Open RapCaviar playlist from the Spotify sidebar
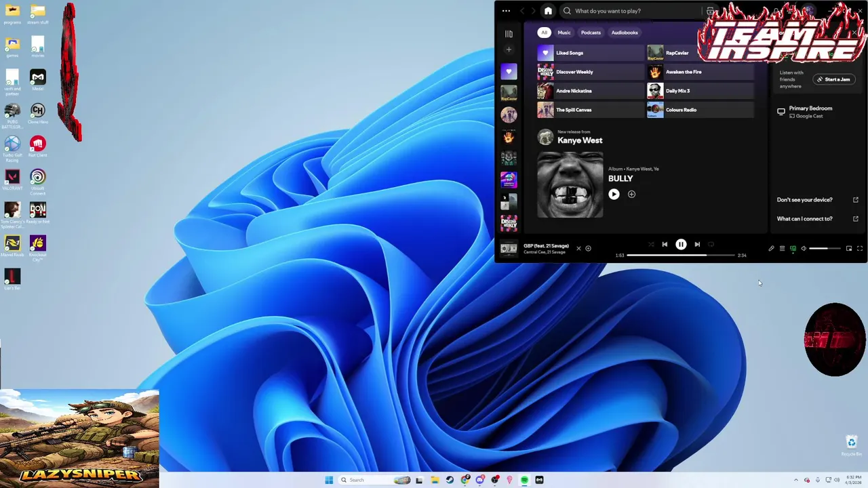Viewport: 868px width, 488px height. point(509,93)
